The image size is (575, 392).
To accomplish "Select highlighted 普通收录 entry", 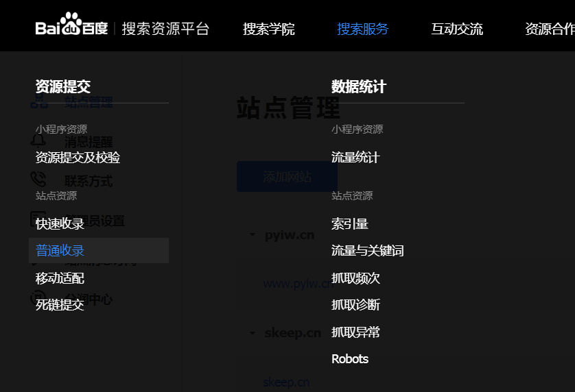I will click(x=99, y=251).
